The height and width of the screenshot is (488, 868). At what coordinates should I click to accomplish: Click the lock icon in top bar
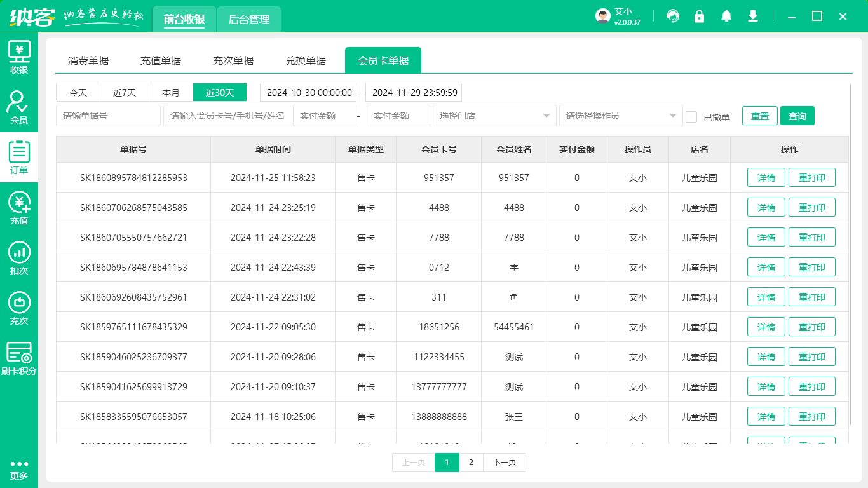(699, 17)
